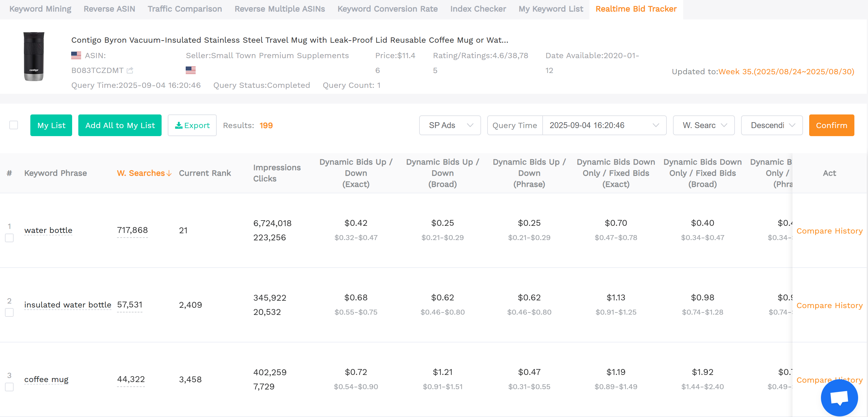The width and height of the screenshot is (868, 417).
Task: Open the SP Ads dropdown
Action: click(450, 125)
